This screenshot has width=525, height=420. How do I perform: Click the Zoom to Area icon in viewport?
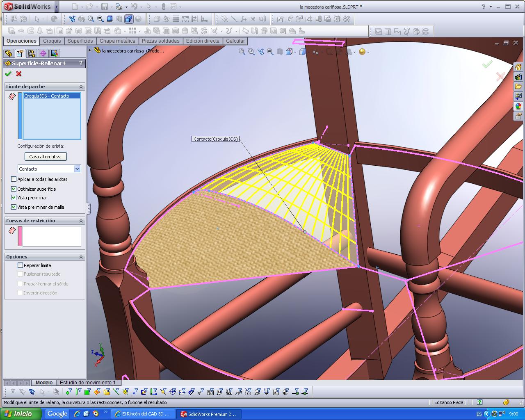tap(251, 52)
